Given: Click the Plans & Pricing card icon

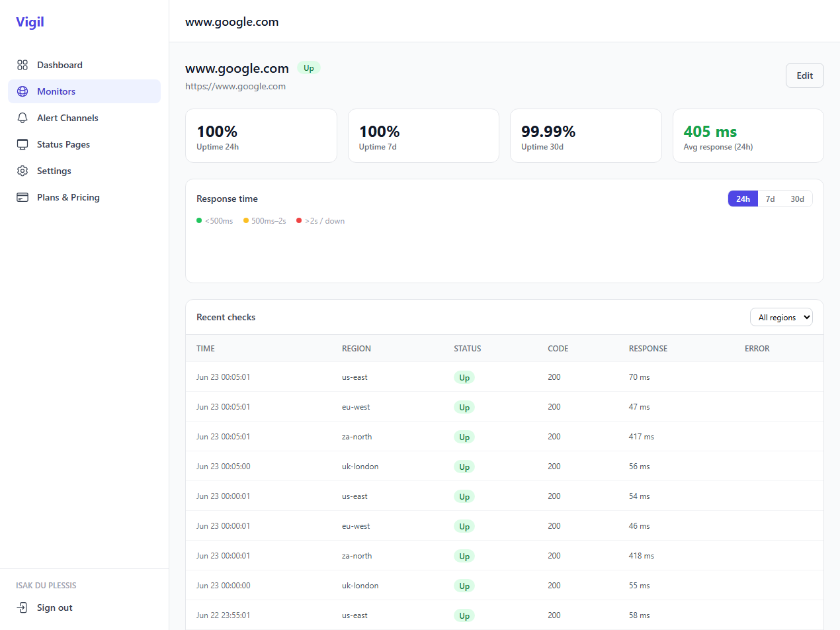Looking at the screenshot, I should 22,197.
